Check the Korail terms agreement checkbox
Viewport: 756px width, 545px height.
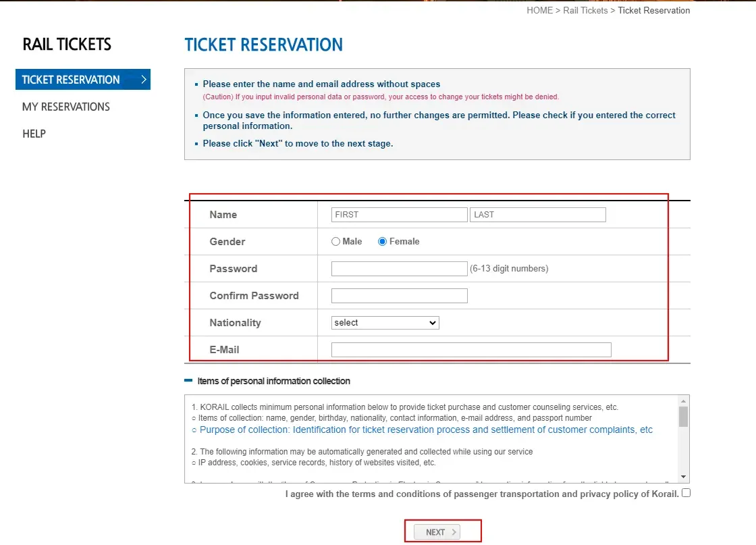(685, 493)
